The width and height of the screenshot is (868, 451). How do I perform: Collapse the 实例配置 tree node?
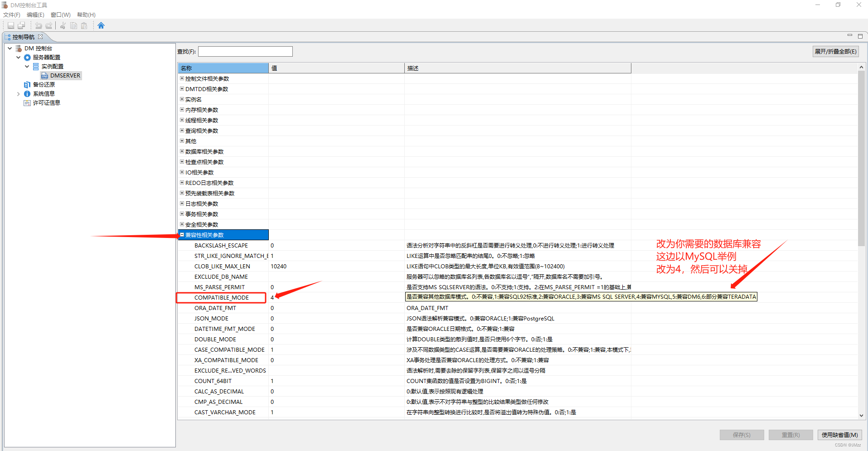click(27, 66)
